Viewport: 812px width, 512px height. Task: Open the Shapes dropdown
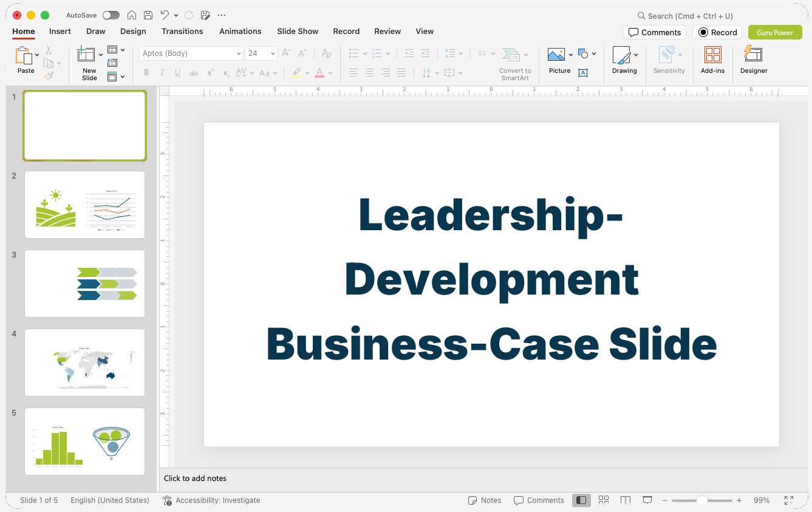[587, 54]
